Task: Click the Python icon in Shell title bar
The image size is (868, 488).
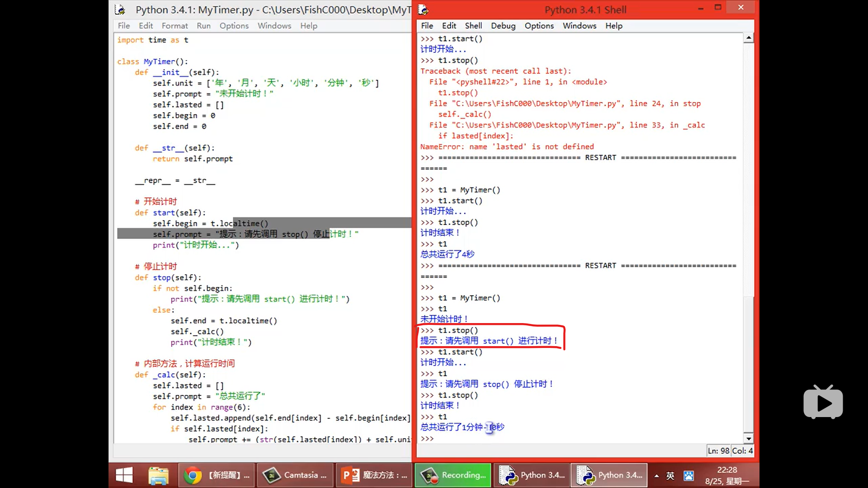Action: click(x=424, y=9)
